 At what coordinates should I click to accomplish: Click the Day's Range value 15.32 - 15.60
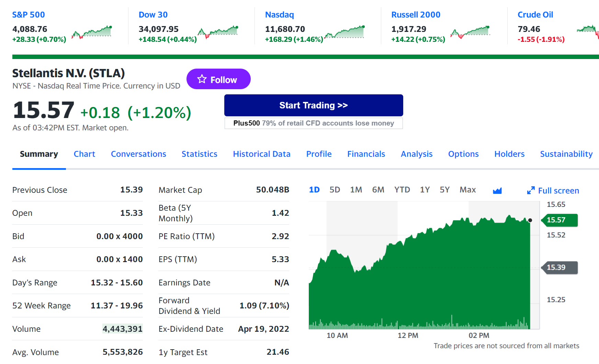click(116, 283)
